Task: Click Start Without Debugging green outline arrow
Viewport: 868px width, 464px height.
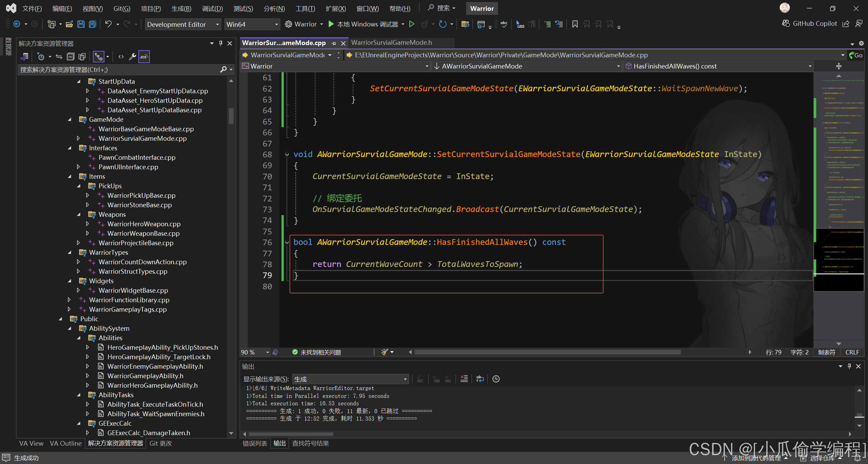Action: pyautogui.click(x=412, y=24)
